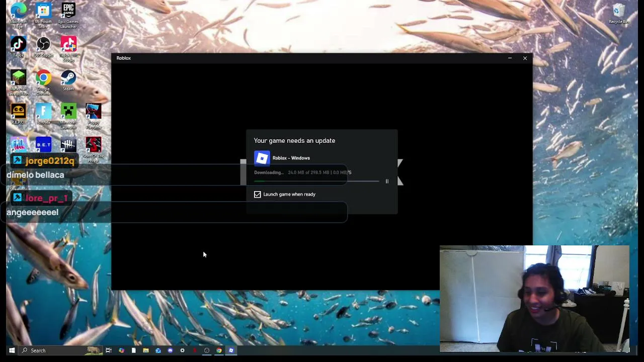Toggle 'Launch game when ready' checkbox
The height and width of the screenshot is (362, 644).
(258, 194)
